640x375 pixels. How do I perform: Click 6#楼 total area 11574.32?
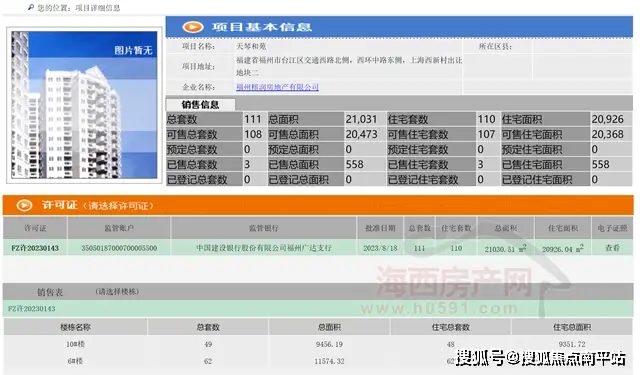point(329,361)
